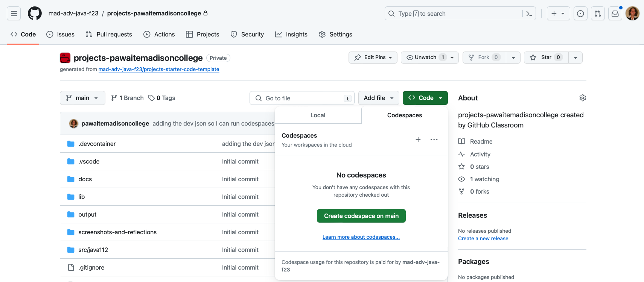Open the docs folder

coord(85,179)
